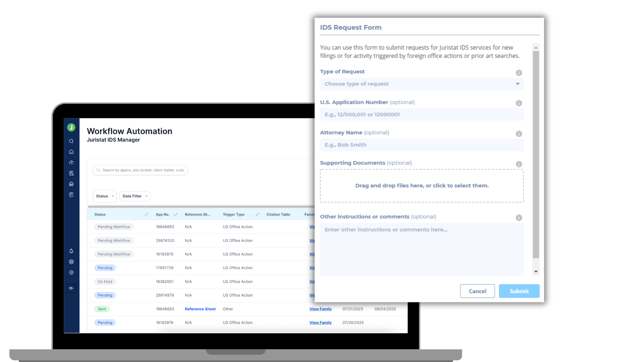The width and height of the screenshot is (644, 362).
Task: Open settings gear in sidebar
Action: click(x=71, y=273)
